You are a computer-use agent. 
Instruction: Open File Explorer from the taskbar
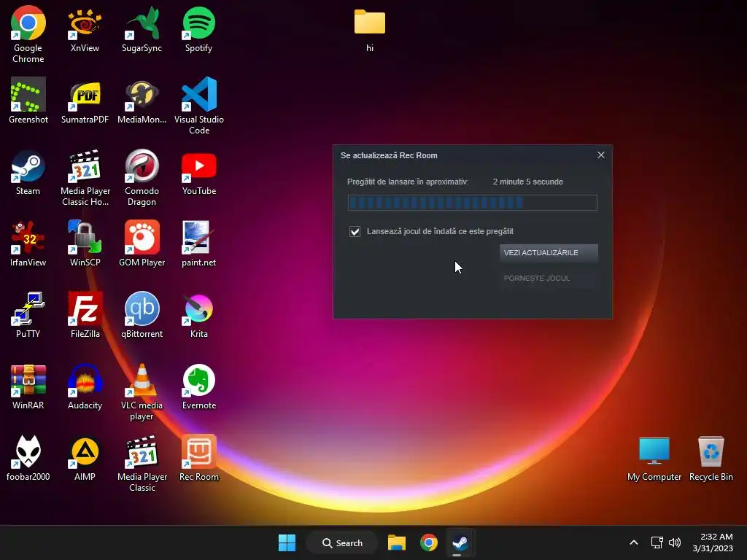[x=396, y=542]
